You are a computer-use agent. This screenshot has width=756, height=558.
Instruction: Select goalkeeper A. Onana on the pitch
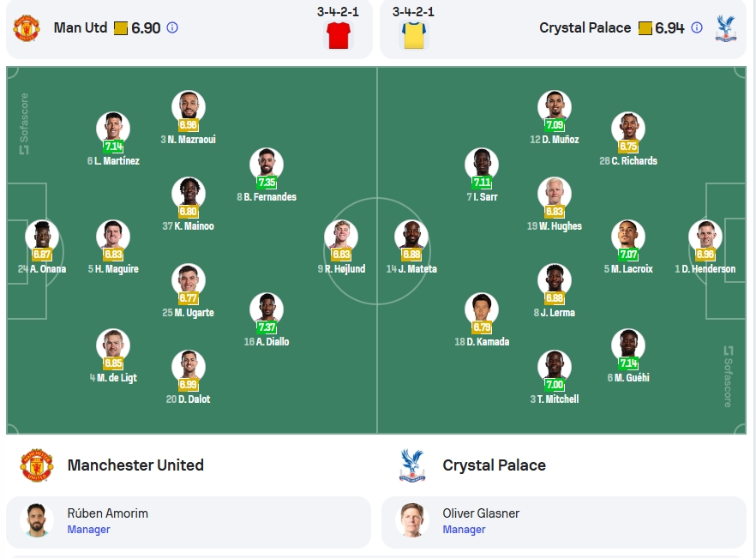tap(42, 237)
